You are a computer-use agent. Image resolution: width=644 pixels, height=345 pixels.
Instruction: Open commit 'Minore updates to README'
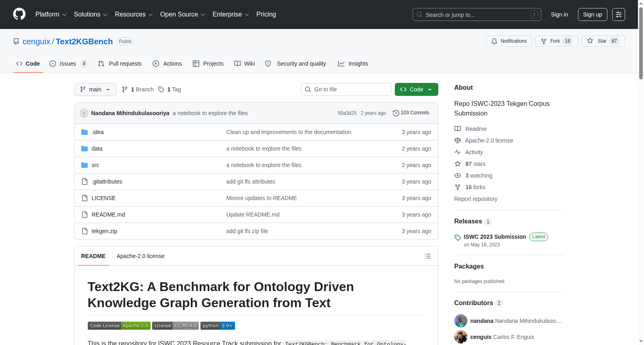click(x=262, y=198)
